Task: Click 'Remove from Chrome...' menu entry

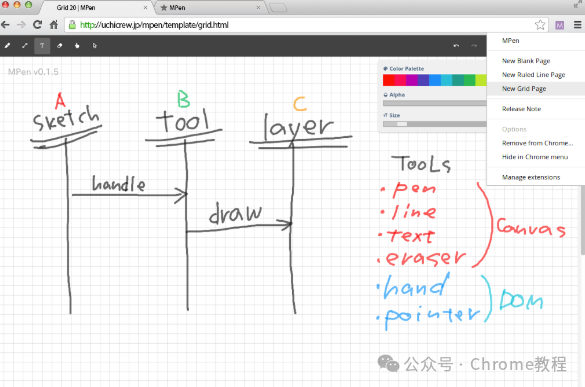Action: [x=537, y=143]
